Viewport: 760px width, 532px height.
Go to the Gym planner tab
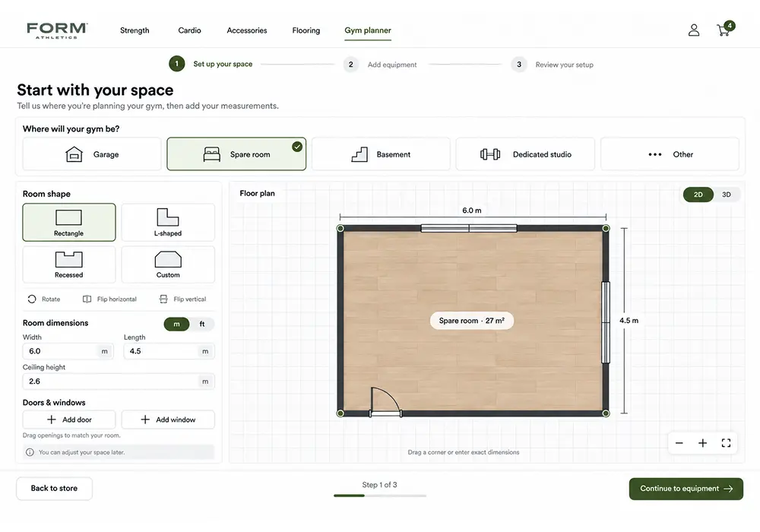click(x=368, y=30)
